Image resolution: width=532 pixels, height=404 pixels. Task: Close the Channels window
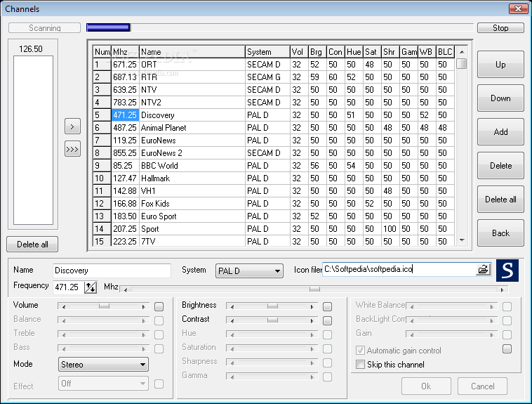518,9
